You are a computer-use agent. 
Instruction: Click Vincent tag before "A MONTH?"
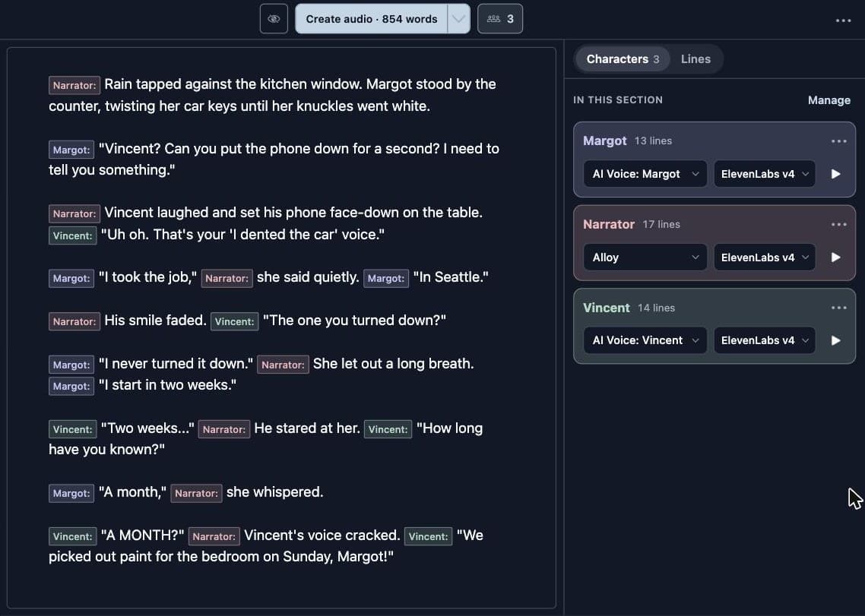click(x=72, y=536)
